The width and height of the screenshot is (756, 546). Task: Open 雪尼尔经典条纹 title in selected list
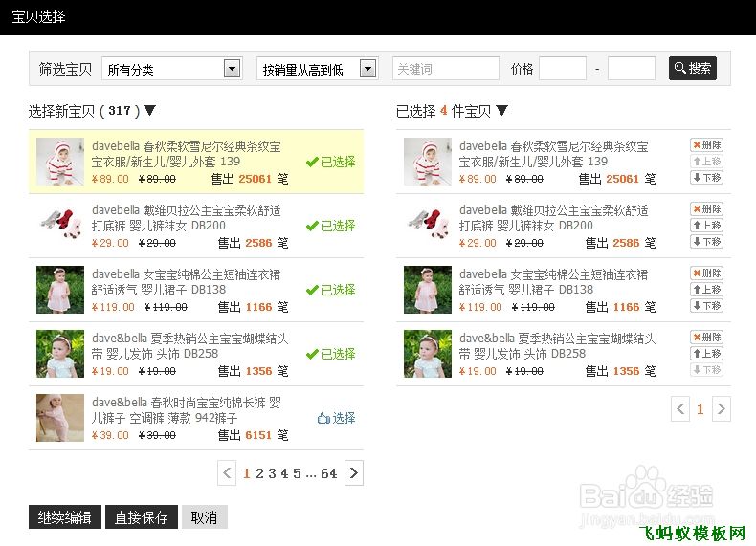tap(554, 154)
